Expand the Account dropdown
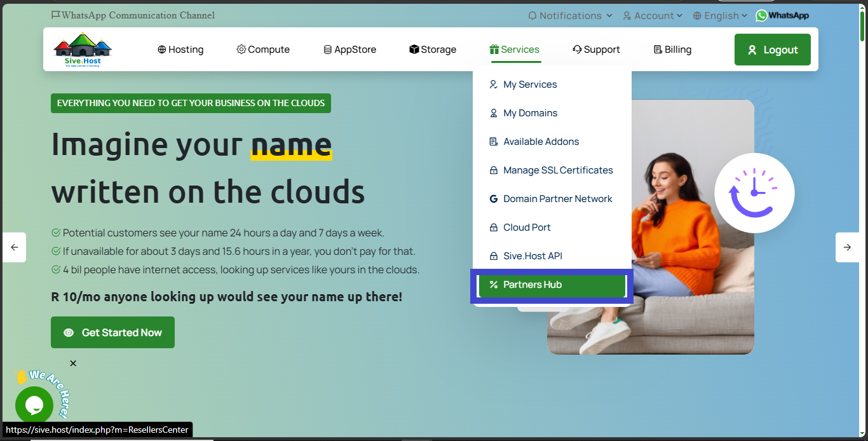This screenshot has height=441, width=868. [653, 15]
